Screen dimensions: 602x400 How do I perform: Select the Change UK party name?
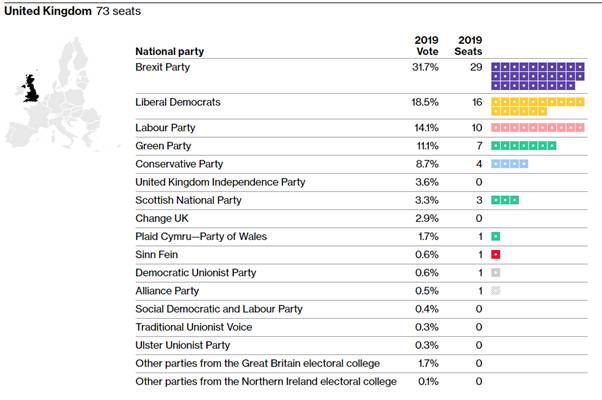tap(161, 218)
